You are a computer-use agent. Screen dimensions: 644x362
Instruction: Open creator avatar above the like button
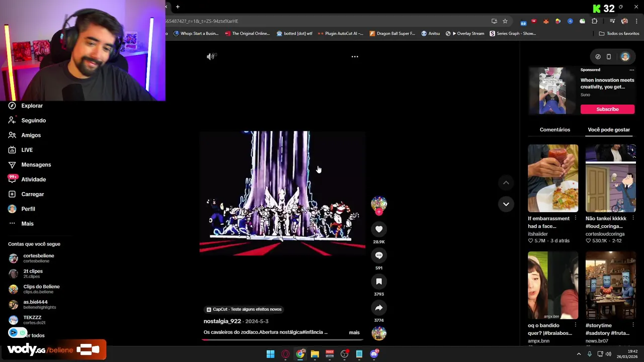pyautogui.click(x=379, y=204)
